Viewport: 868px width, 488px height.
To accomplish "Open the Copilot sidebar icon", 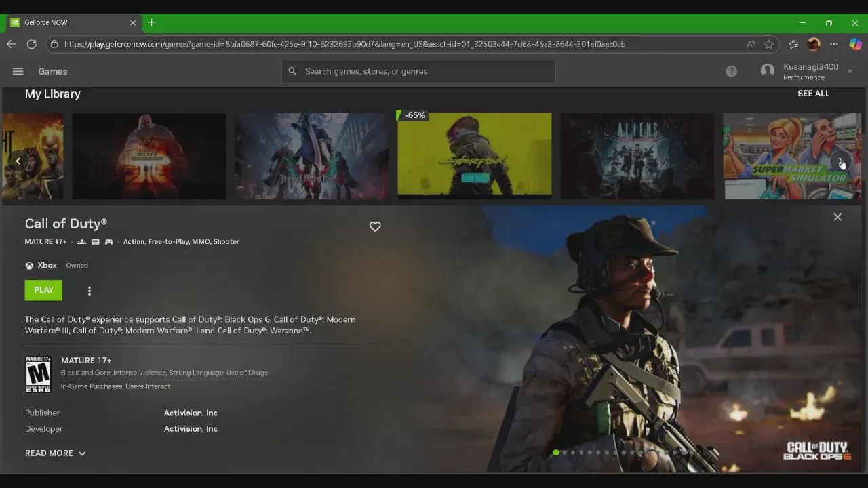I will tap(855, 44).
